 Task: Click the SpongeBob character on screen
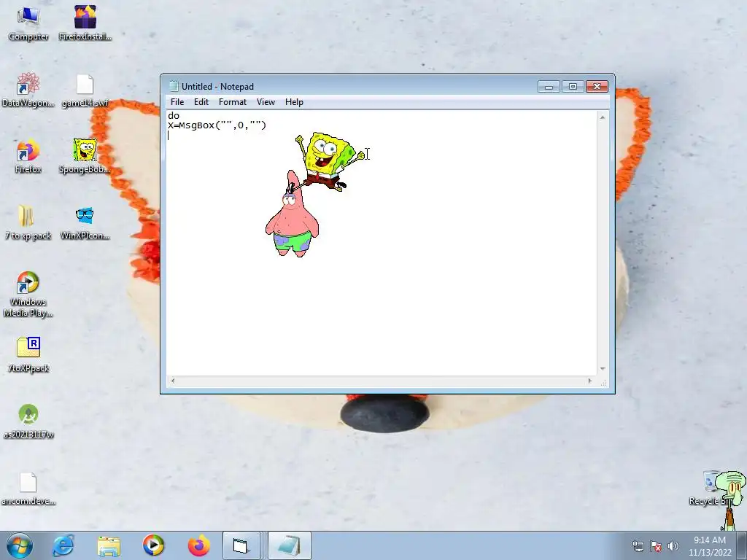coord(329,161)
